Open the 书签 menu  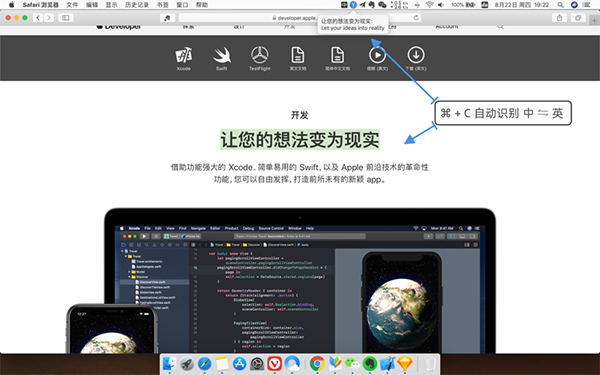coord(163,5)
